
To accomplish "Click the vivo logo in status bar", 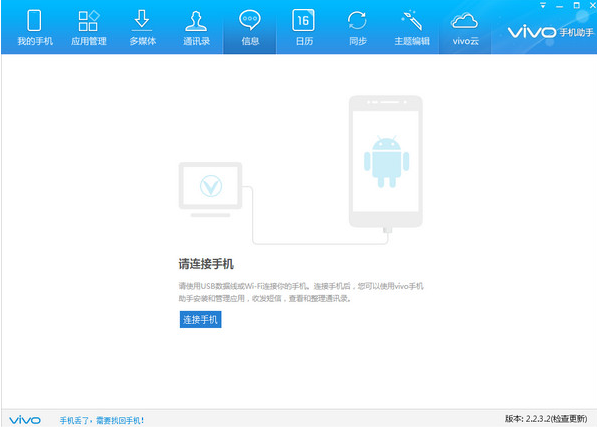I will point(25,420).
